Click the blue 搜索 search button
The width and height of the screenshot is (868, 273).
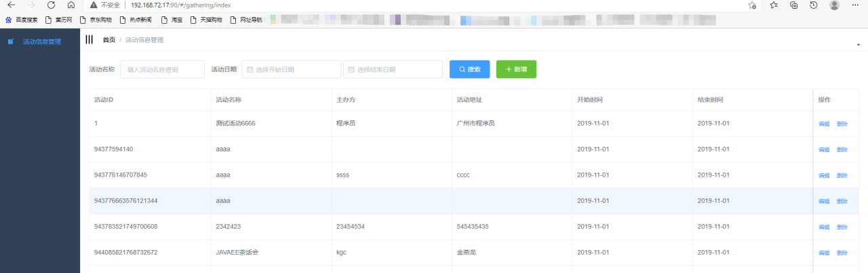[469, 69]
